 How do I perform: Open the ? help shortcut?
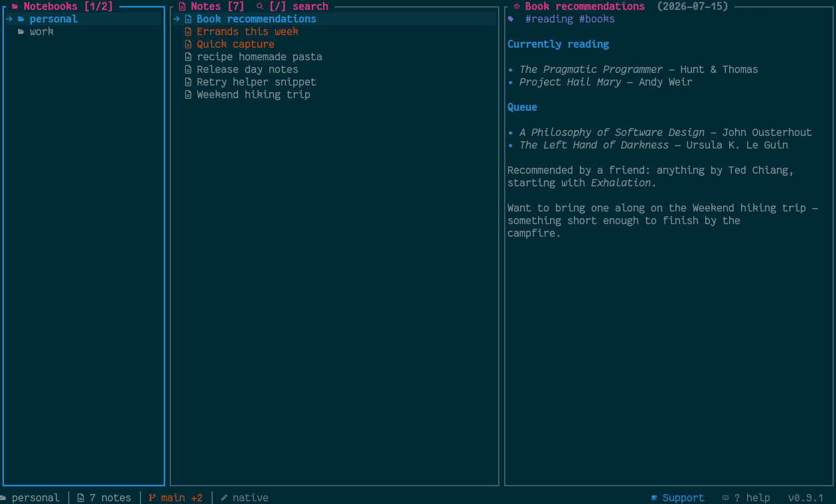[752, 497]
